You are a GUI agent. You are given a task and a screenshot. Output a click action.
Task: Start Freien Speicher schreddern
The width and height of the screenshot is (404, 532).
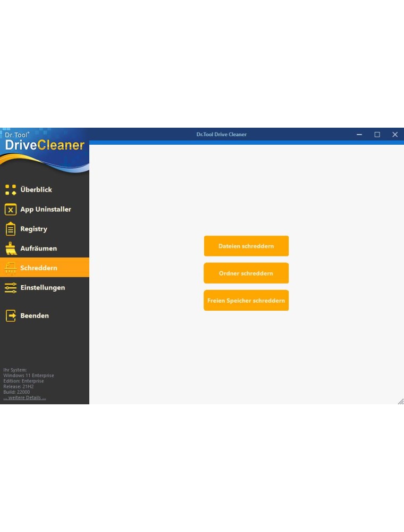pyautogui.click(x=246, y=301)
